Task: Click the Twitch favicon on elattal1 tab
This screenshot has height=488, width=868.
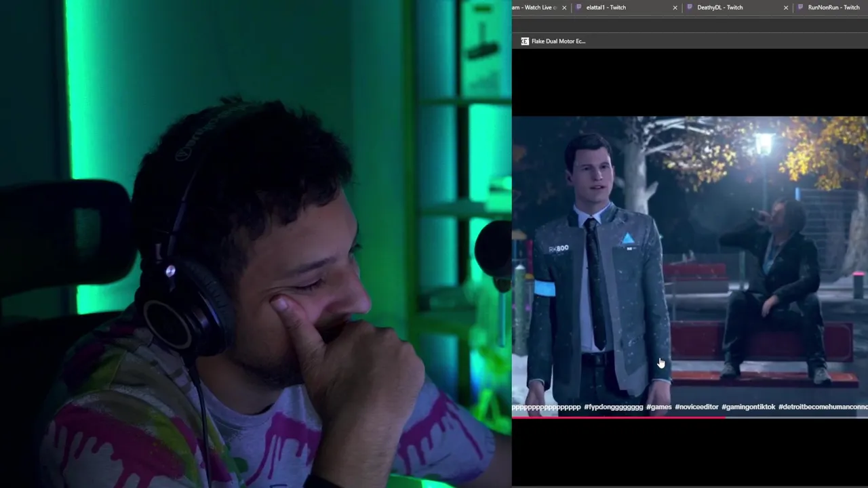Action: coord(578,7)
